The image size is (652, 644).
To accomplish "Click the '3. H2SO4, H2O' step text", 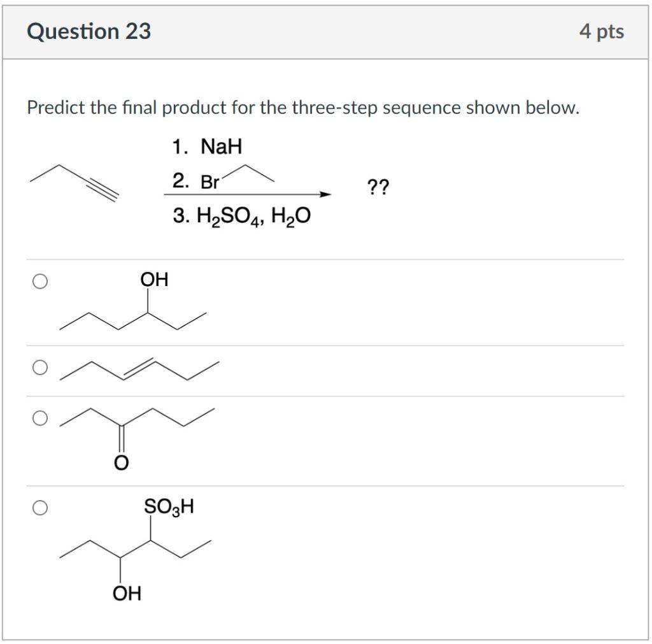I will coord(242,216).
